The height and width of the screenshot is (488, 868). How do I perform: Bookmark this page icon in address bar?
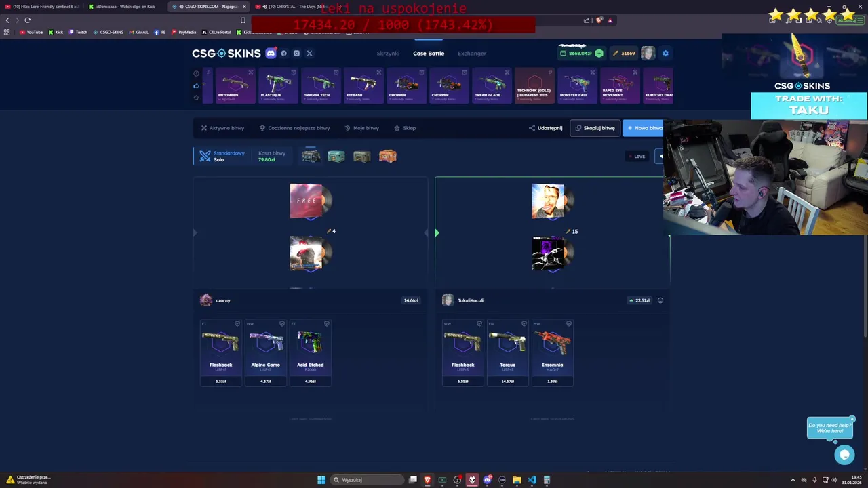tap(243, 20)
